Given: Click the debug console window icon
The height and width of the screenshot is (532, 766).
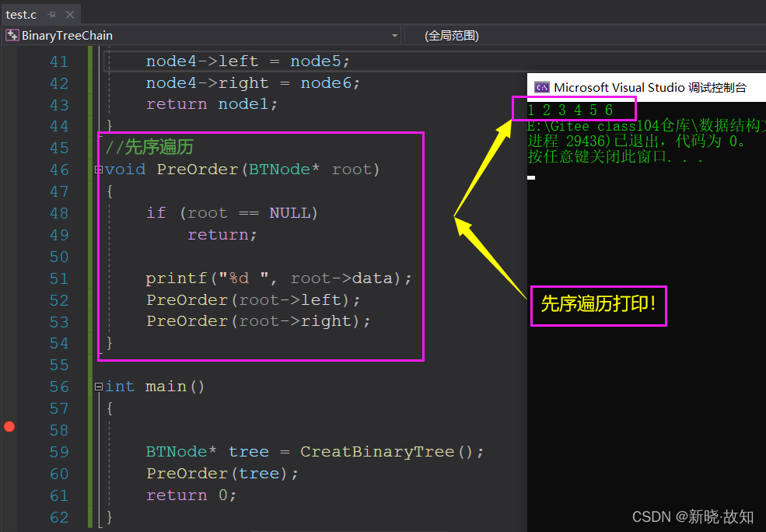Looking at the screenshot, I should (x=541, y=87).
